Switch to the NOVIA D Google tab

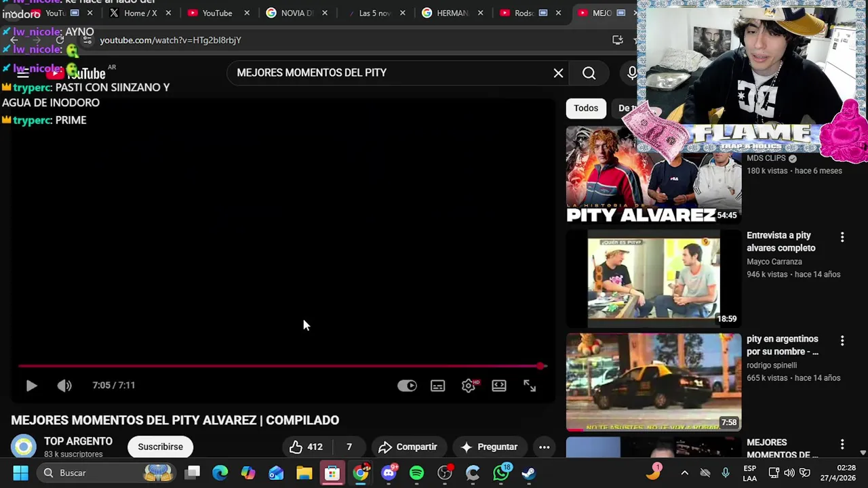[295, 13]
